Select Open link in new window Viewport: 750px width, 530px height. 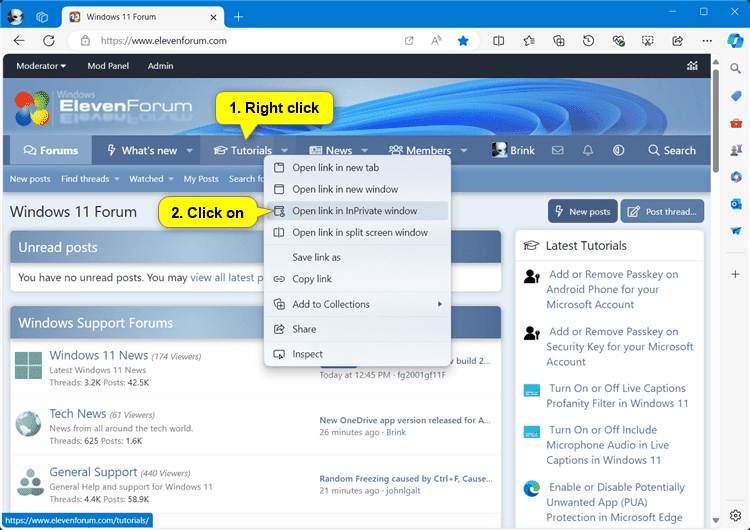coord(357,189)
